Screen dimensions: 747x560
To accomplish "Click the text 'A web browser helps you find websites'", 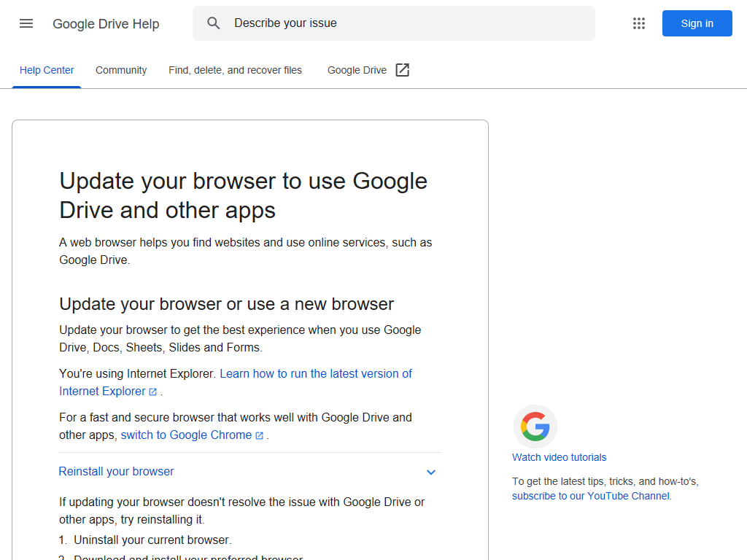I will [245, 251].
